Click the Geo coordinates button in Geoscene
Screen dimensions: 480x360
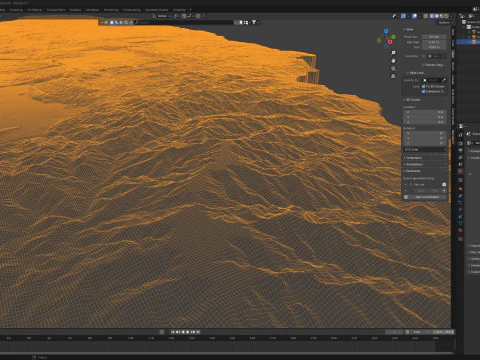pyautogui.click(x=425, y=197)
